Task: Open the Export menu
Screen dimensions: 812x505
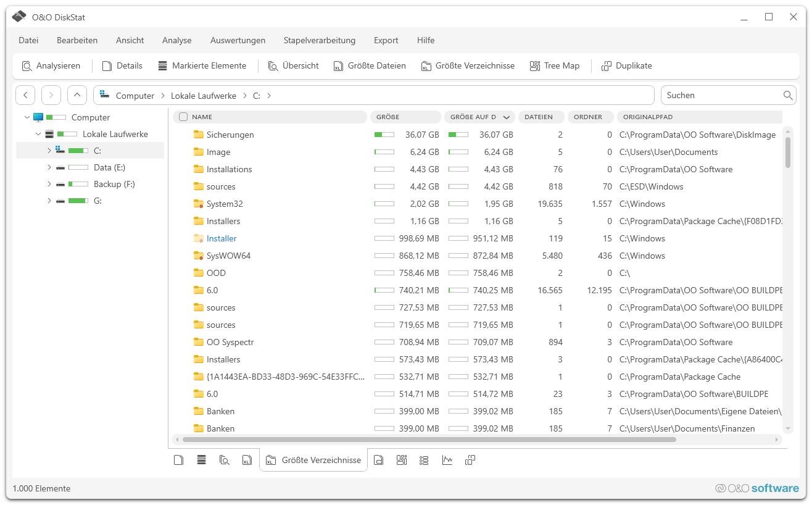Action: [386, 40]
